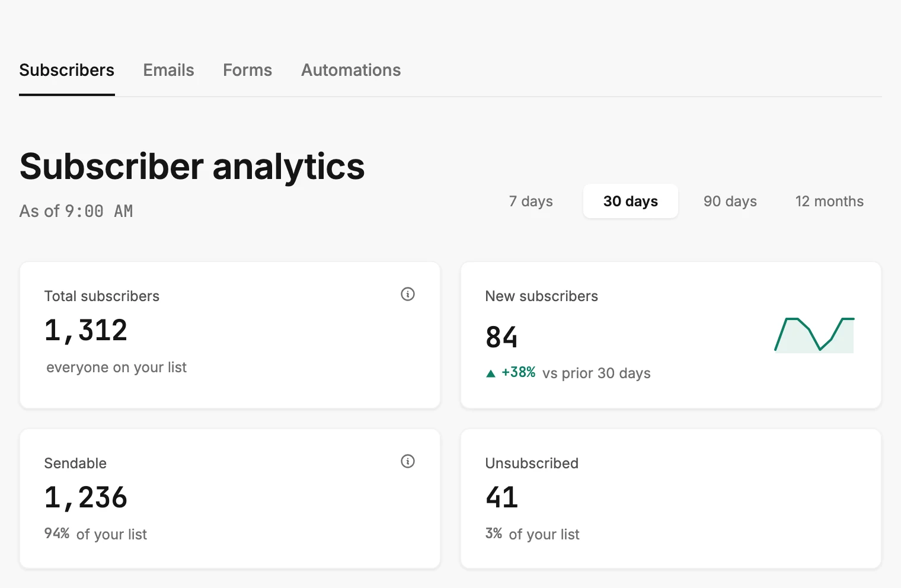Click the 41 unsubscribed value
This screenshot has width=901, height=588.
click(501, 497)
